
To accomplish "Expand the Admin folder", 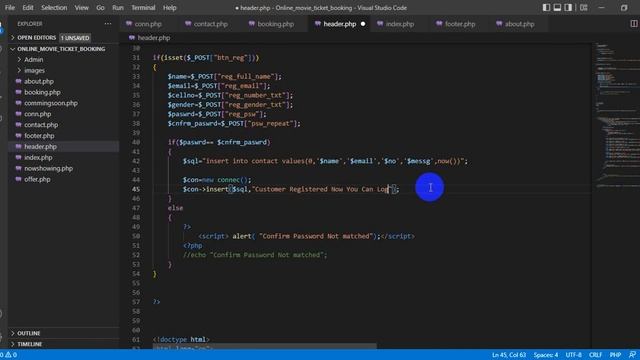I will (x=33, y=60).
